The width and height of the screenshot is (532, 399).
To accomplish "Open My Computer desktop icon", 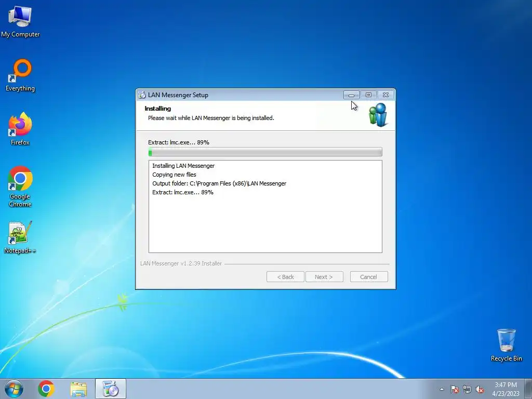I will pos(20,21).
